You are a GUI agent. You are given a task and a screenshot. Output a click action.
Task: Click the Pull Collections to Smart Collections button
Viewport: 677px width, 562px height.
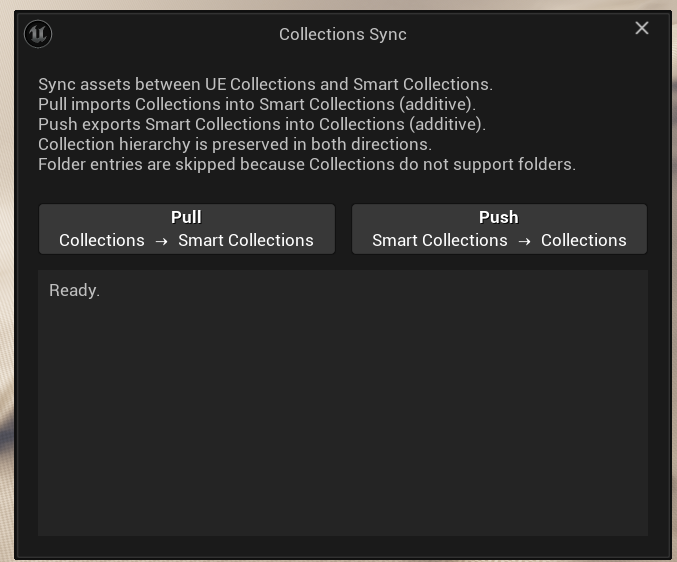click(x=187, y=229)
